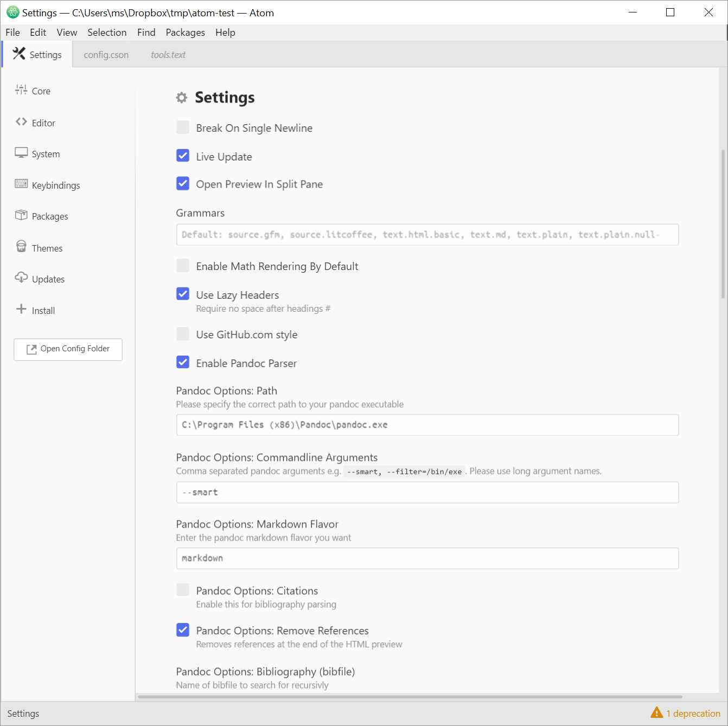Open the Editor settings via code brackets icon

pos(21,123)
